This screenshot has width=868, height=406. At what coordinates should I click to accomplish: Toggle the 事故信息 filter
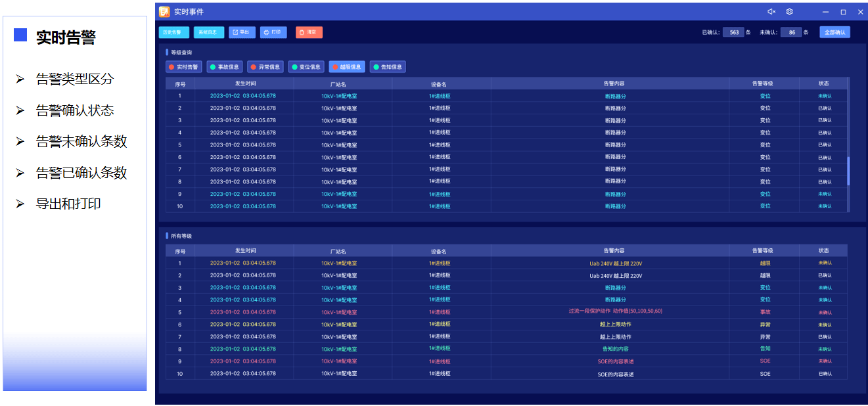(x=225, y=67)
